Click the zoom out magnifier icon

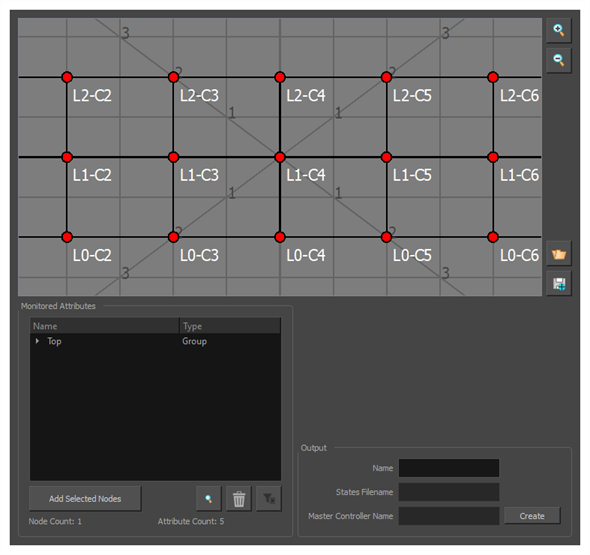pyautogui.click(x=559, y=60)
